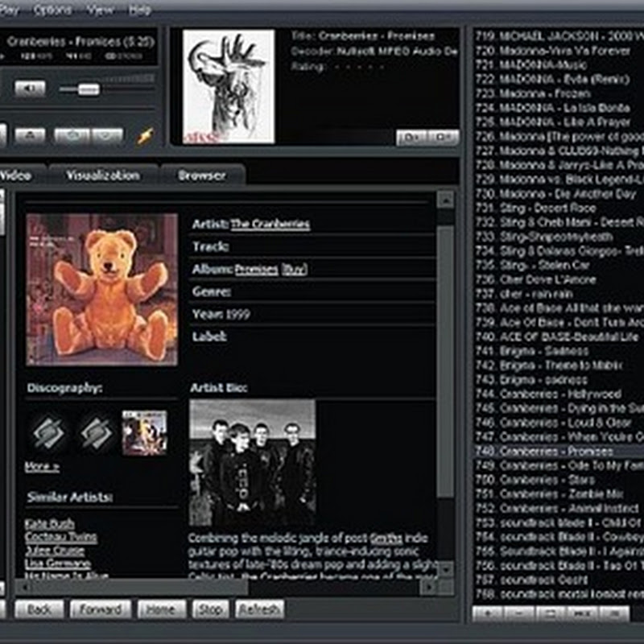Click the song title display Cranberries - Promises

80,42
